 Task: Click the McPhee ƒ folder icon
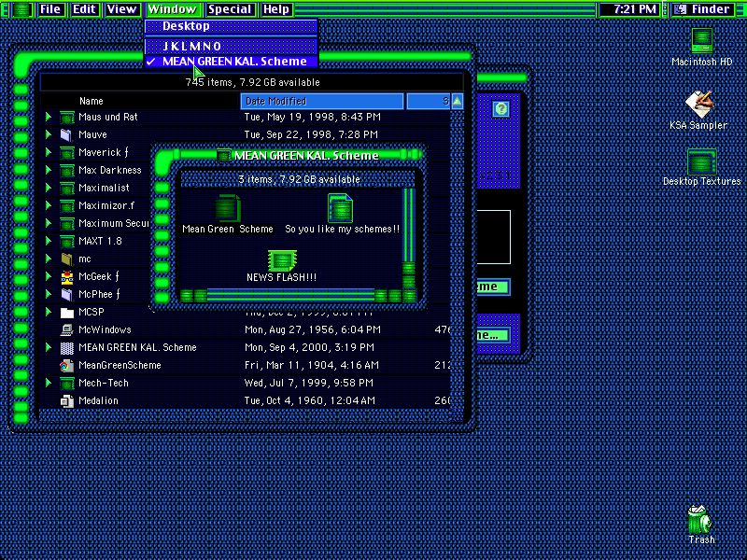coord(66,294)
